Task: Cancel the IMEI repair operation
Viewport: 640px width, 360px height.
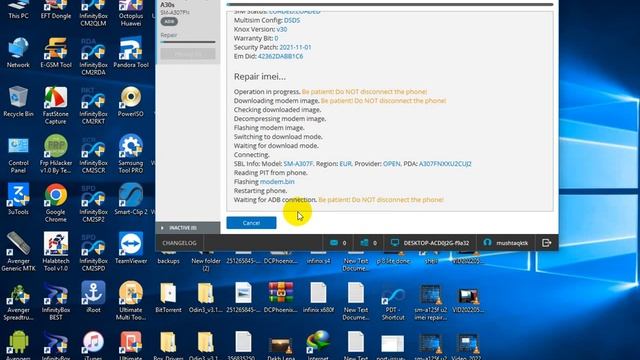Action: pyautogui.click(x=251, y=223)
